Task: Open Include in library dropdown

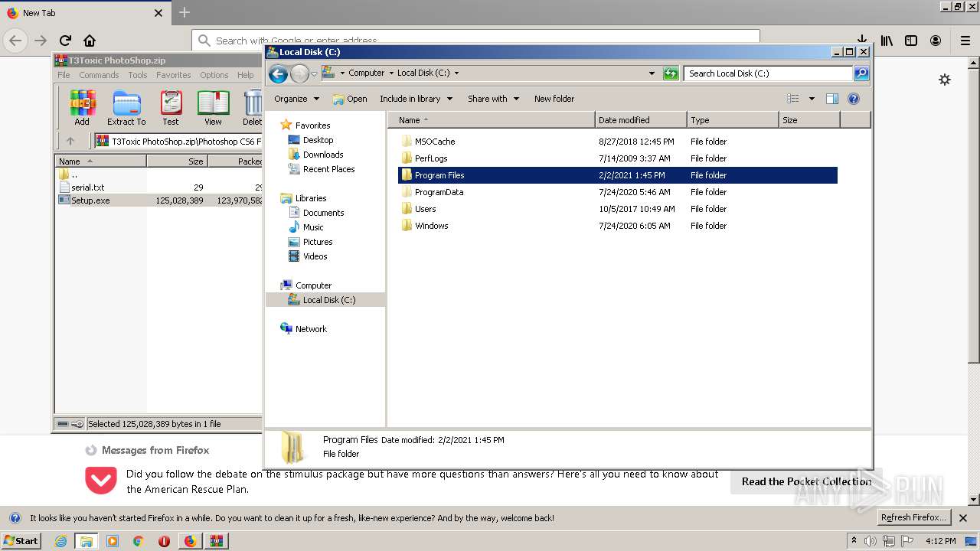Action: (x=416, y=99)
